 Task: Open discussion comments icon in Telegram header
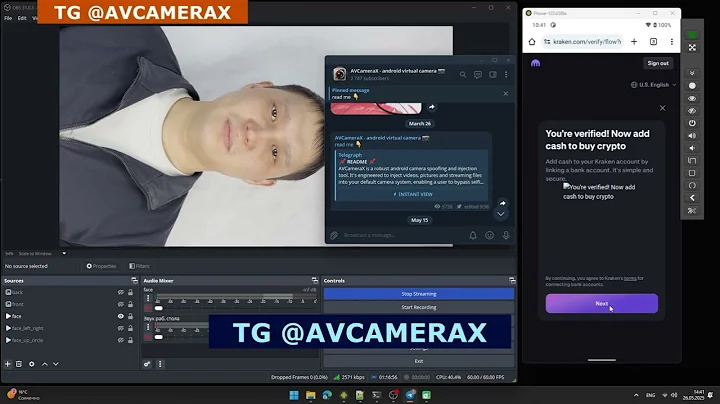478,74
